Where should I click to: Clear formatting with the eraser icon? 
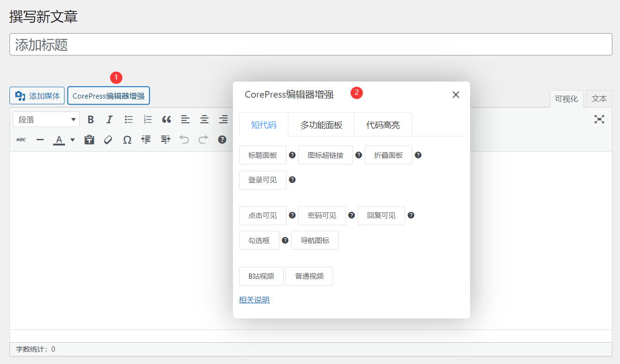click(108, 140)
